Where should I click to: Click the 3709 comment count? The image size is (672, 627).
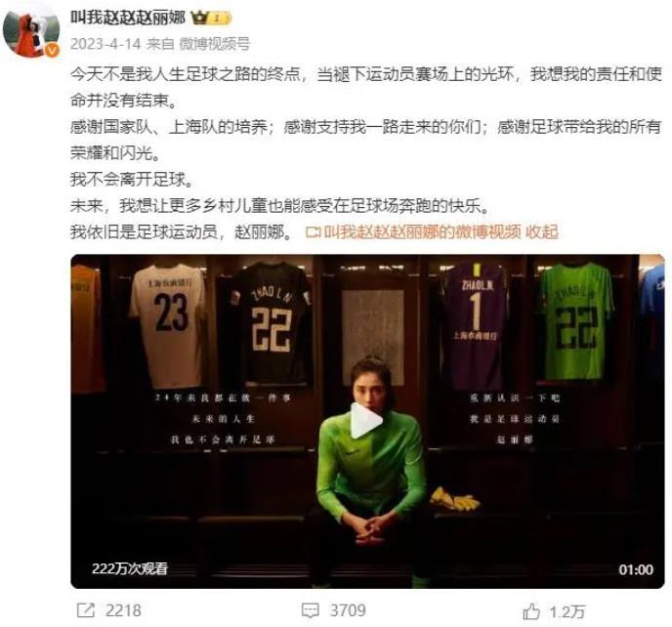point(348,610)
